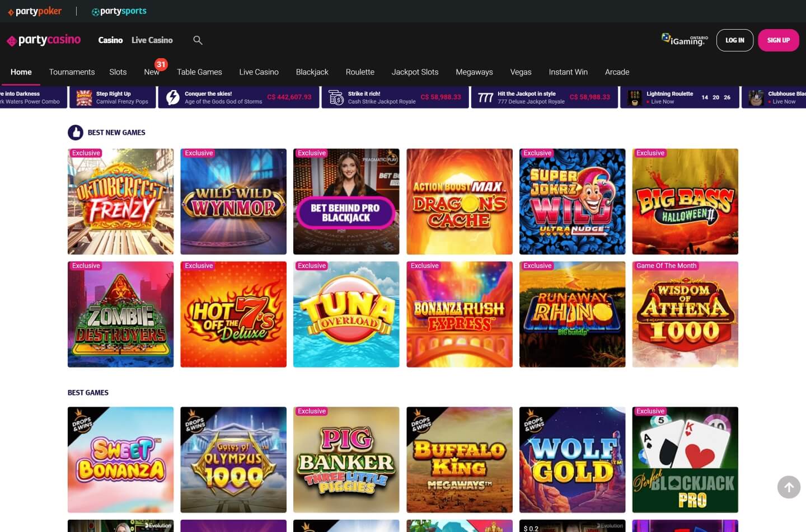Open the search magnifier icon

pos(198,40)
